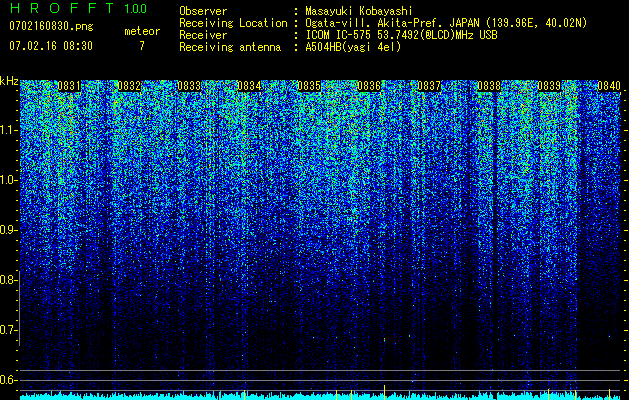The height and width of the screenshot is (400, 629).
Task: Click the 0834 time marker
Action: coord(249,86)
